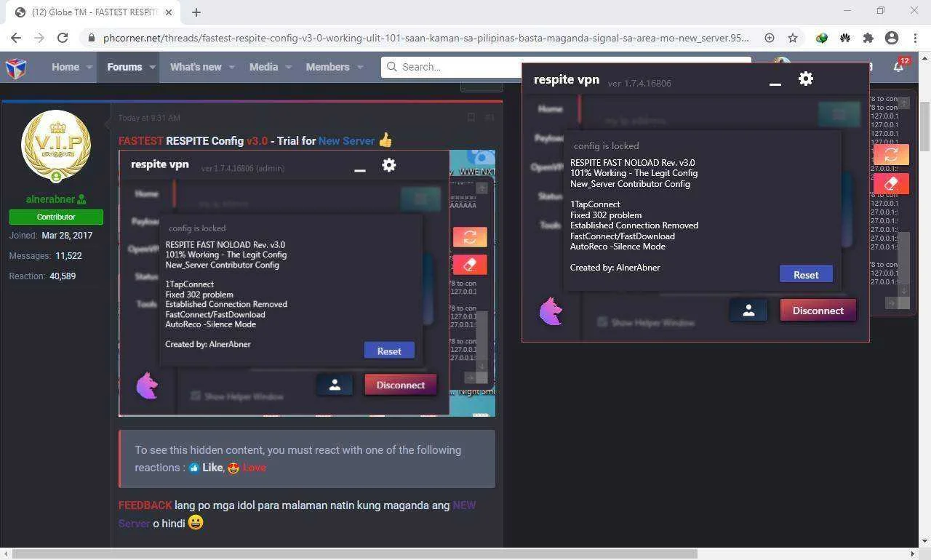
Task: Expand the Members dropdown arrow
Action: (360, 67)
